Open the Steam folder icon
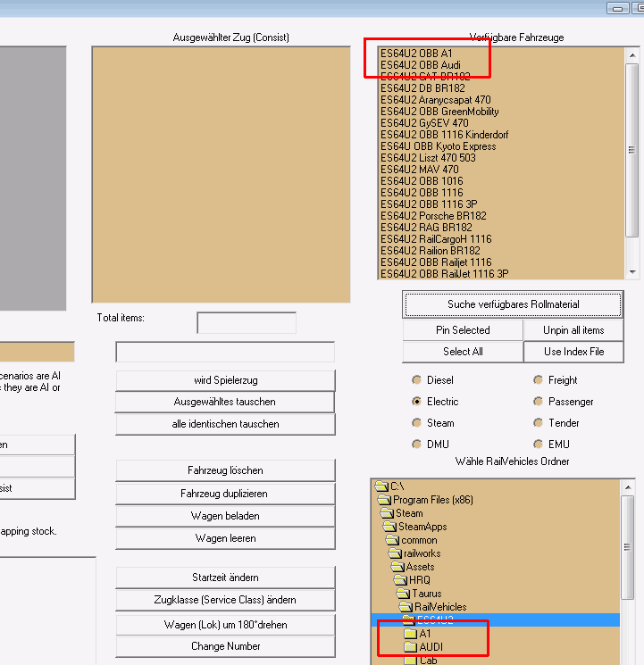Image resolution: width=644 pixels, height=665 pixels. (387, 512)
